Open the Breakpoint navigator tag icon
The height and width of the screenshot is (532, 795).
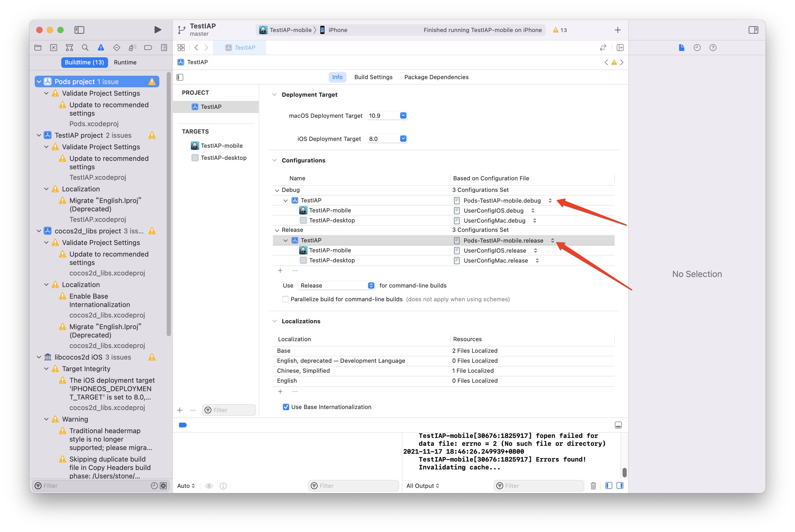pyautogui.click(x=148, y=48)
